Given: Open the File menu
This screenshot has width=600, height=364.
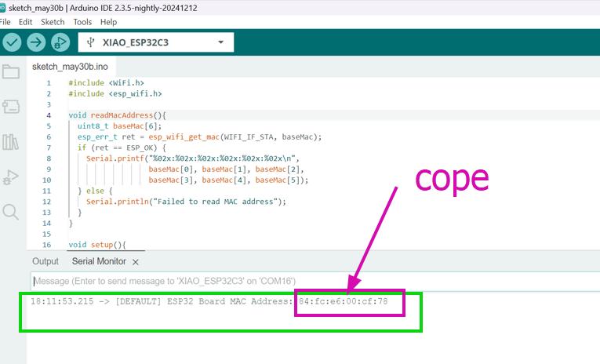Looking at the screenshot, I should point(5,22).
